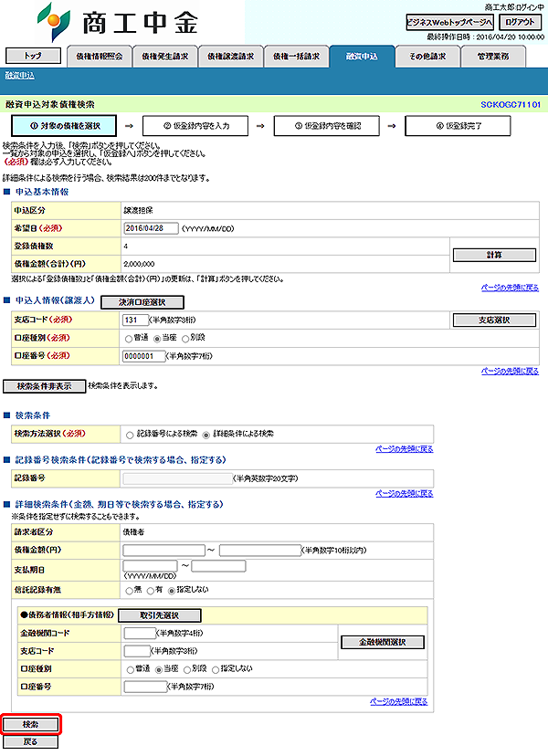
Task: Select 指定しない for debtor 口座種別
Action: point(216,669)
